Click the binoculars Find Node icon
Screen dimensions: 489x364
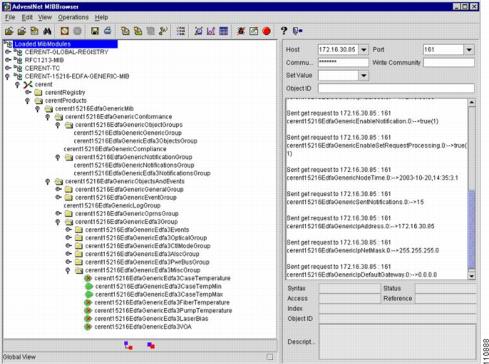(47, 31)
